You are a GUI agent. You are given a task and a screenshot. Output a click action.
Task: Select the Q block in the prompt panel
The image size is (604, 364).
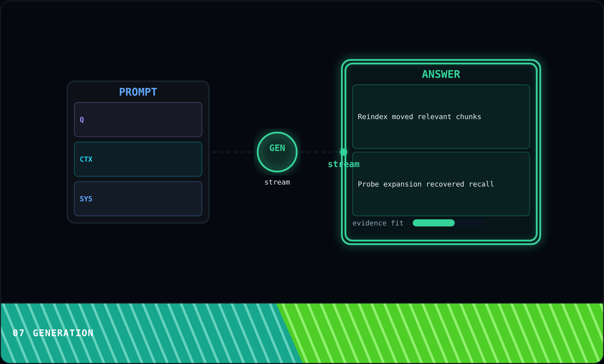tap(138, 119)
